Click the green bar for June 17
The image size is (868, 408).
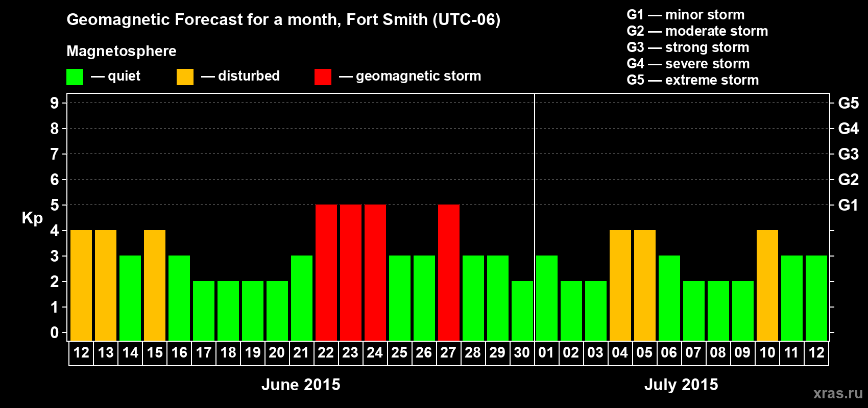coord(204,311)
